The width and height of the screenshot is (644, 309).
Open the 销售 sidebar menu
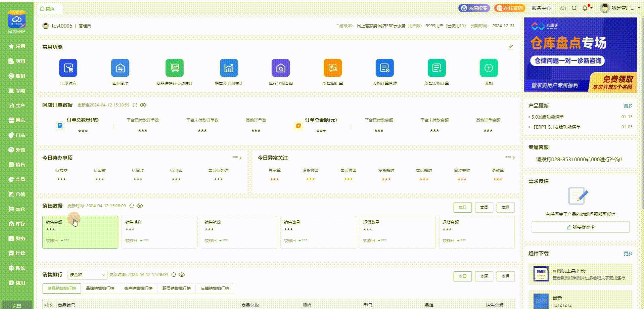tap(17, 165)
